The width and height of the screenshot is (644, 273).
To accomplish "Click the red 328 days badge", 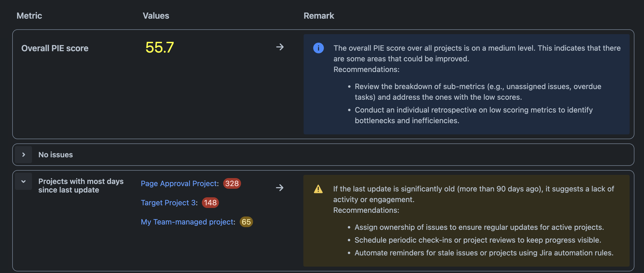I will click(x=232, y=183).
